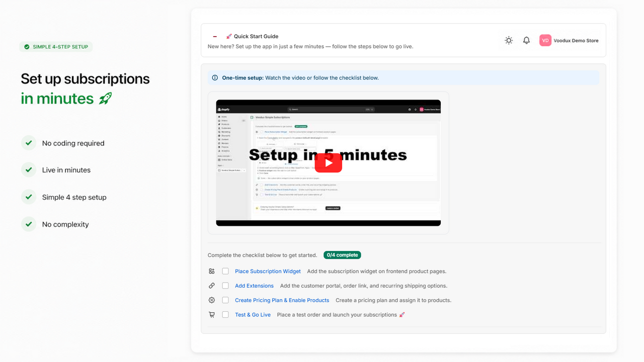Click the 'Set up subscriptions' heading
644x362 pixels.
[85, 79]
